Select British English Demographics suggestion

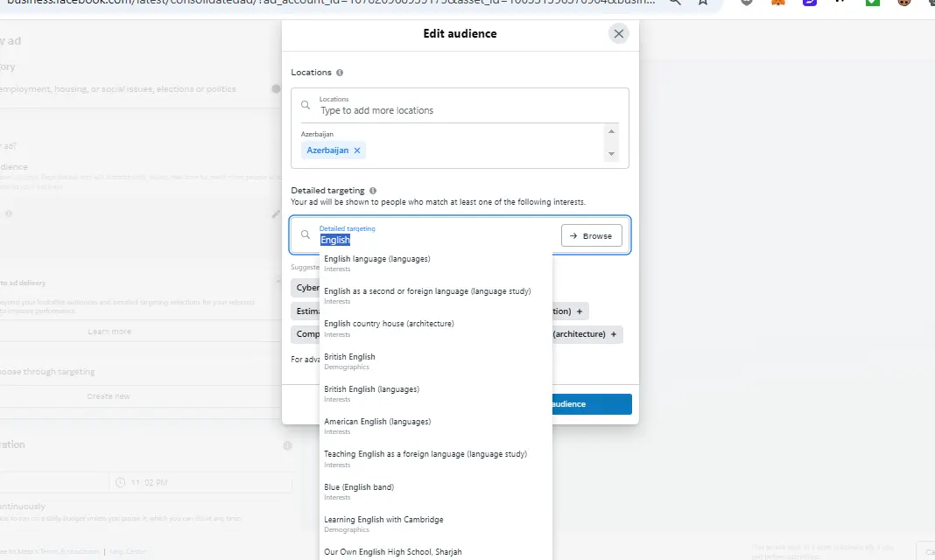coord(436,361)
